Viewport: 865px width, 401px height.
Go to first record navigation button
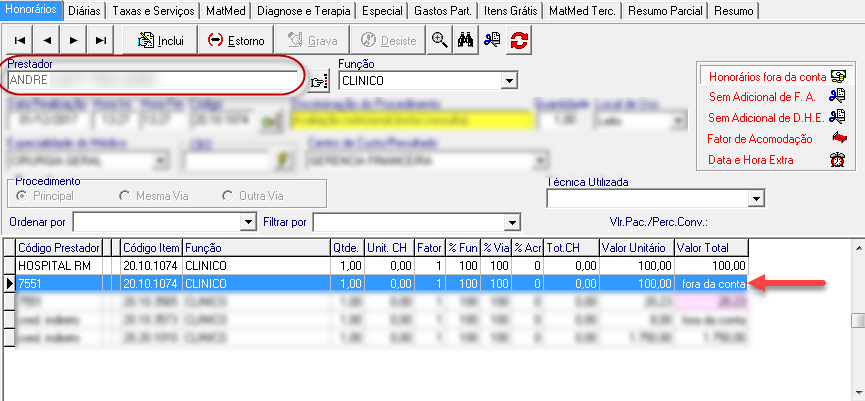point(20,40)
